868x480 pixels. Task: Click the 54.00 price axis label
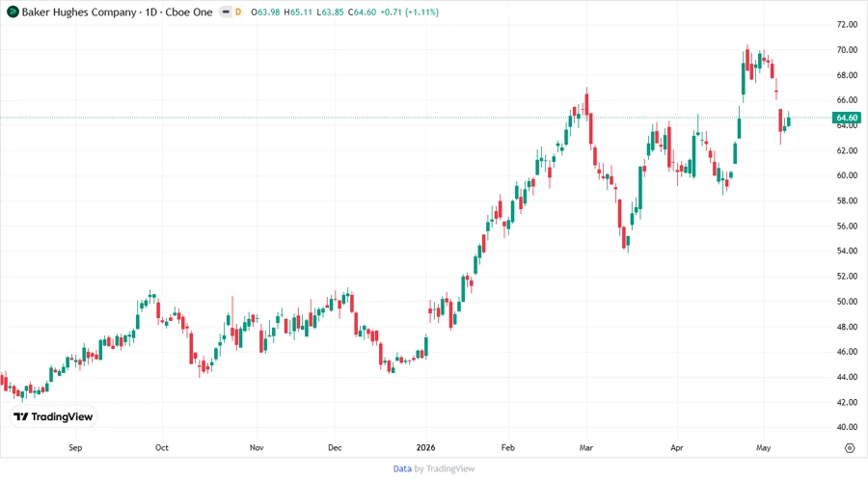click(847, 251)
